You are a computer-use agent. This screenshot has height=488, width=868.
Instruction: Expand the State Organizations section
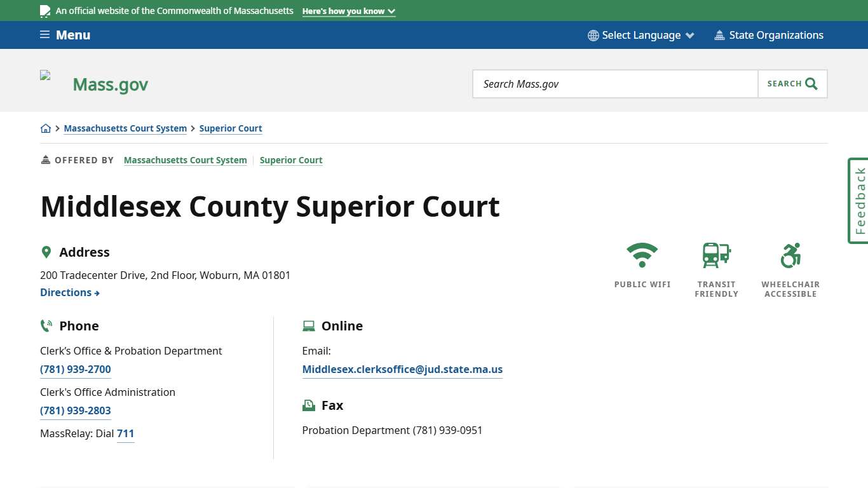point(769,35)
